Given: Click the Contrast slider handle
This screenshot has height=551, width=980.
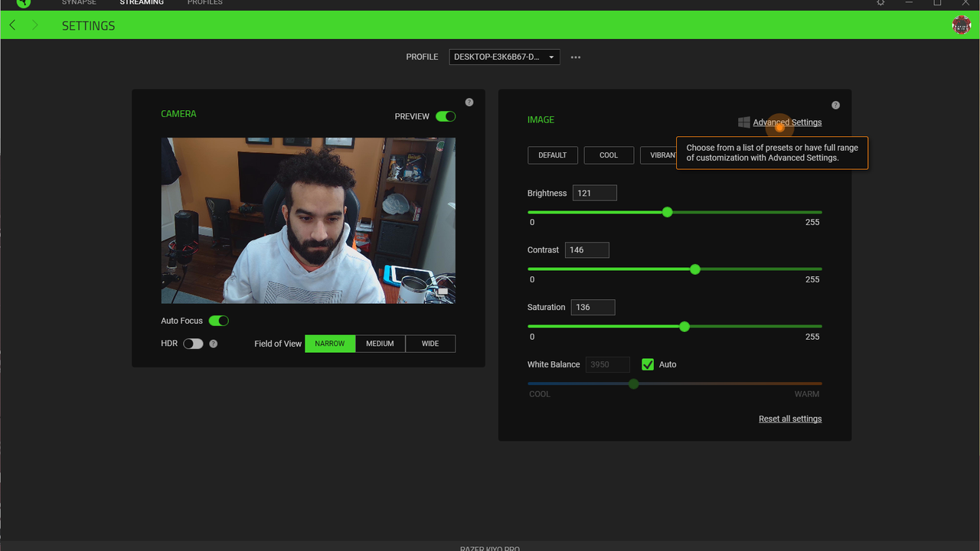Looking at the screenshot, I should (695, 269).
